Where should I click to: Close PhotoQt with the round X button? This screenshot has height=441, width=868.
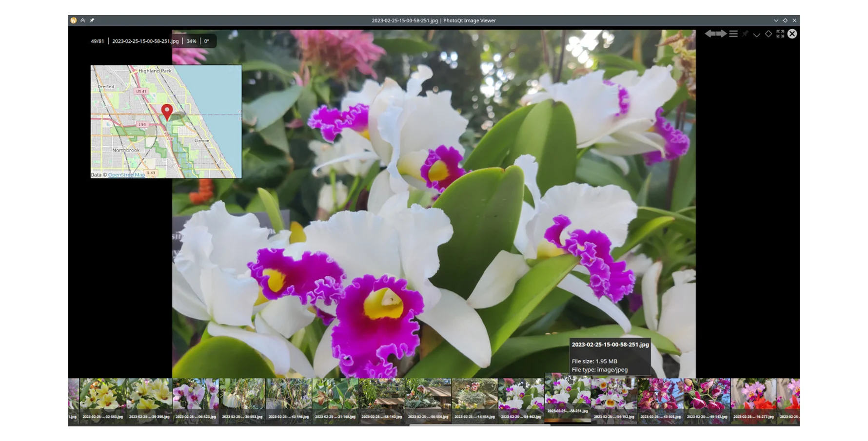coord(792,34)
